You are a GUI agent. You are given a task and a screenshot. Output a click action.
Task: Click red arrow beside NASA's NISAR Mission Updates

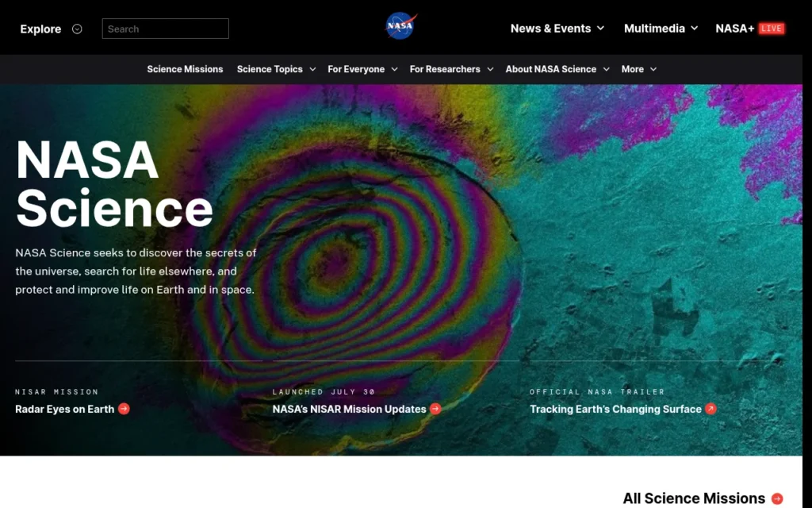tap(435, 409)
